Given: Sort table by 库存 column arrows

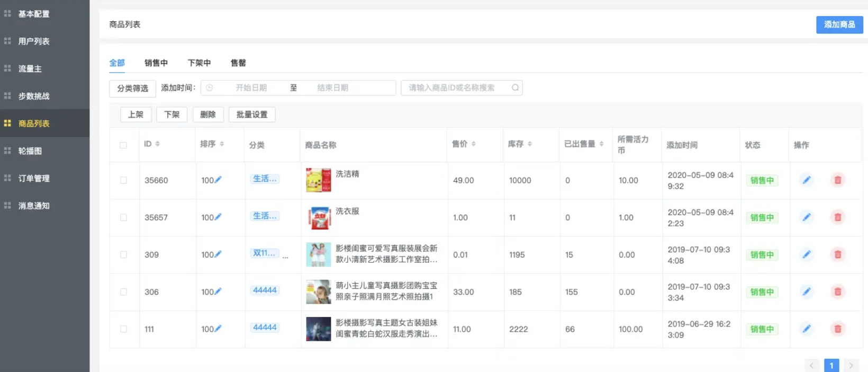Looking at the screenshot, I should (x=530, y=144).
